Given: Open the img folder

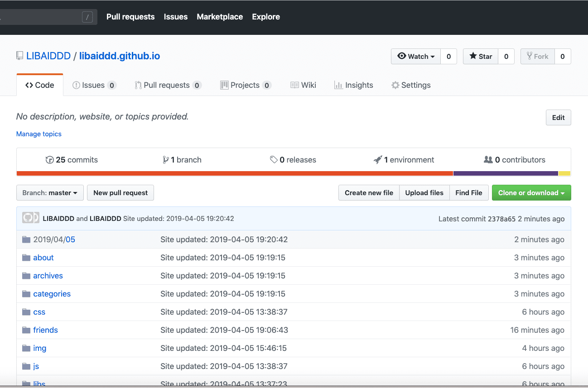Looking at the screenshot, I should coord(40,348).
